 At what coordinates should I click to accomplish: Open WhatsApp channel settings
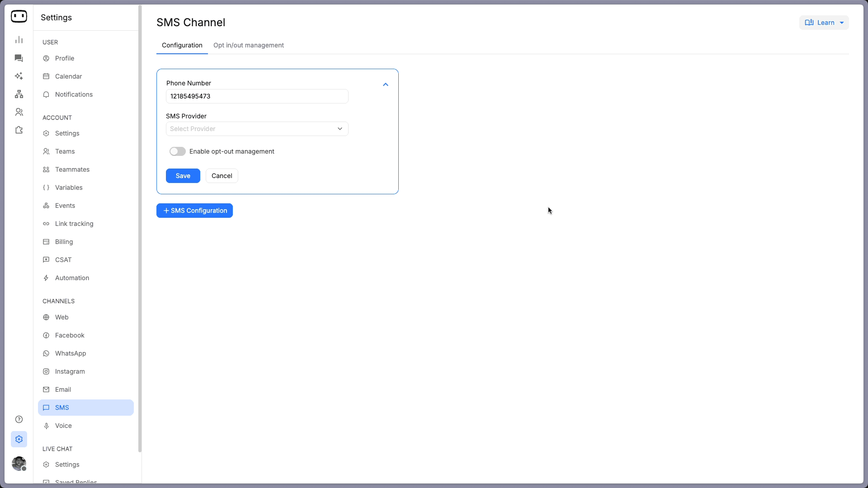click(71, 353)
